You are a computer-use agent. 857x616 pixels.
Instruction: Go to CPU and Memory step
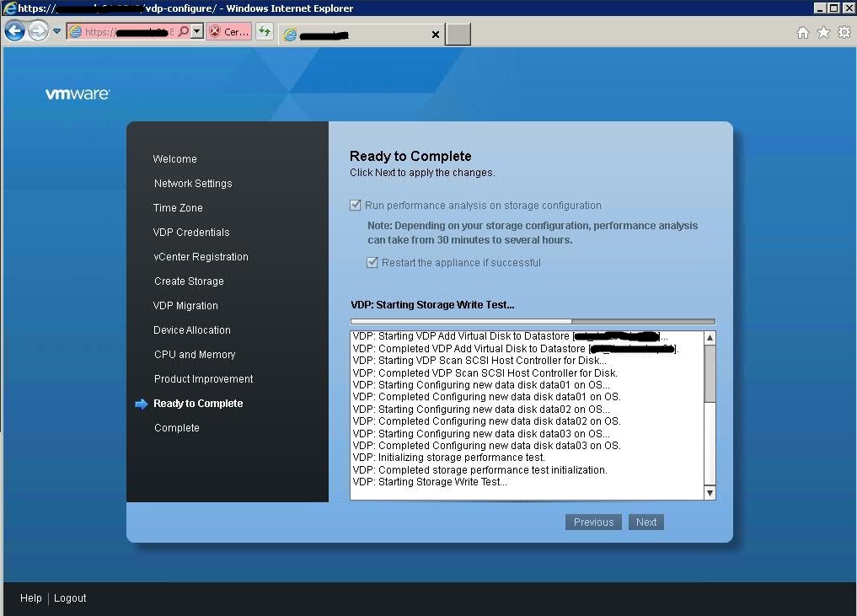(195, 355)
